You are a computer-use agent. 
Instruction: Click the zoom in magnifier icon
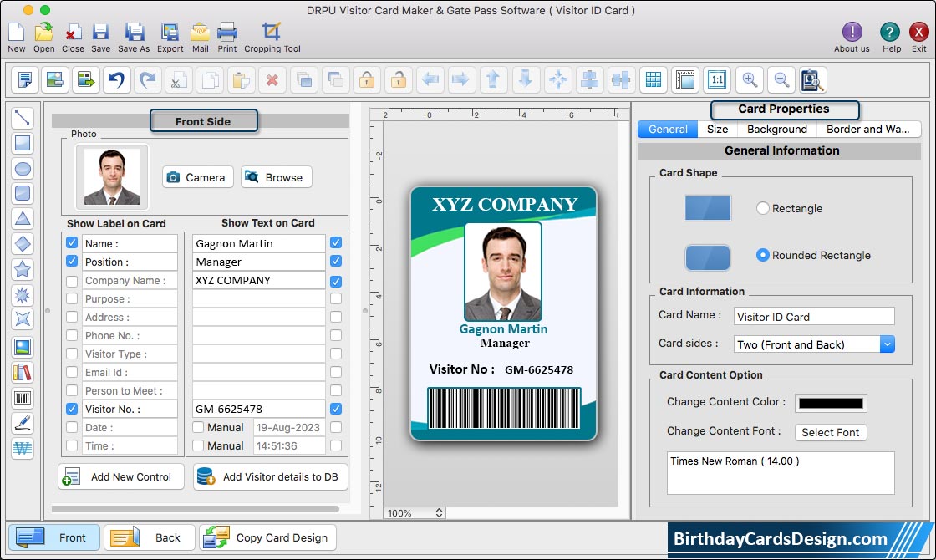click(750, 79)
